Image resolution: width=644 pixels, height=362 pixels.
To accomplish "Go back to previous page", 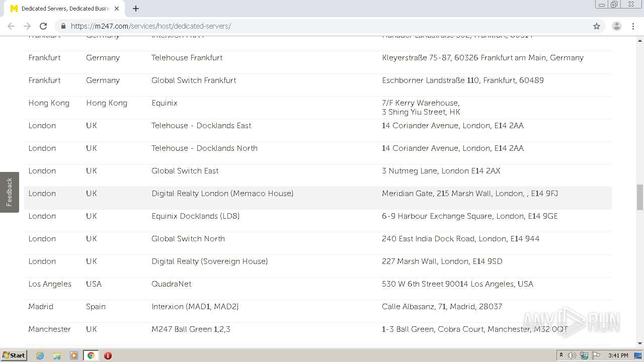I will 11,26.
